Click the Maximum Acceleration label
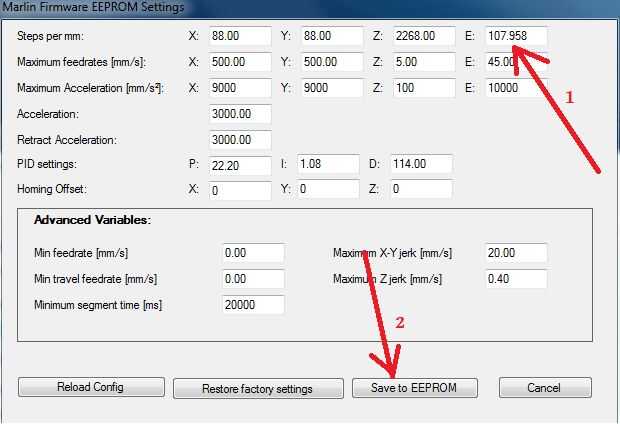The height and width of the screenshot is (424, 620). 90,88
